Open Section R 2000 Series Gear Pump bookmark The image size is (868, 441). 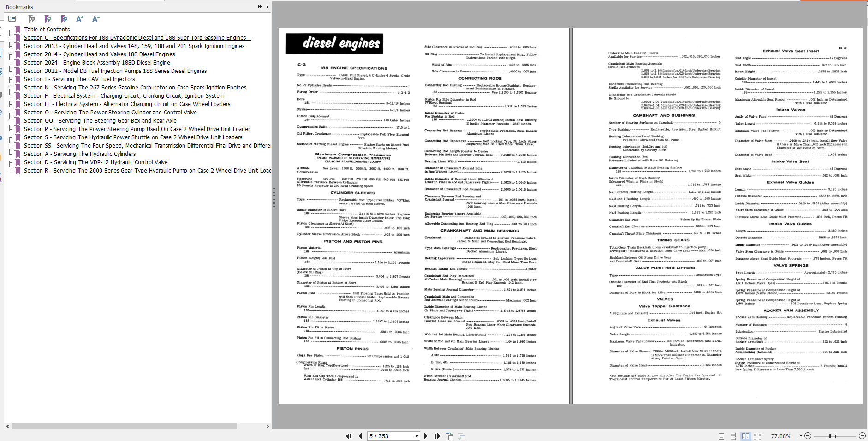(x=147, y=170)
